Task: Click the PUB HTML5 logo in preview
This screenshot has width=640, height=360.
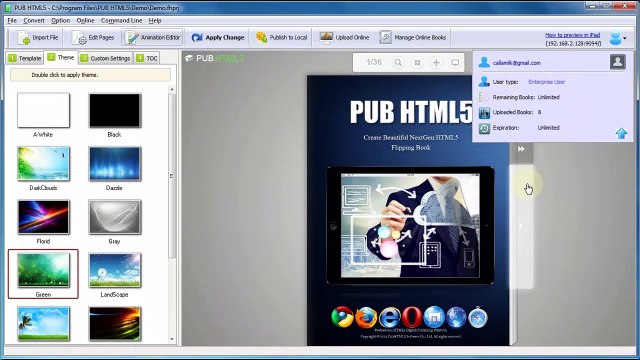Action: [214, 58]
